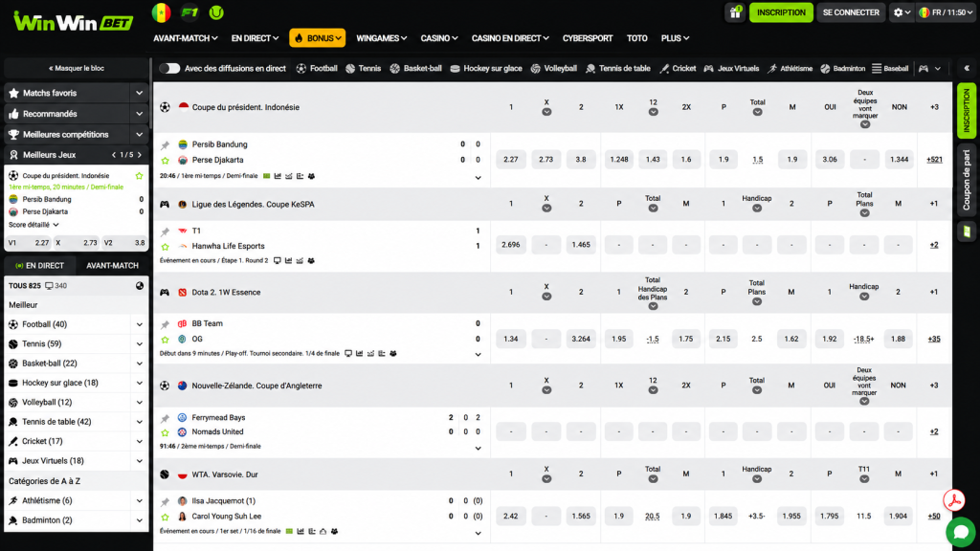Pin the Ilsa Jacquemot match
This screenshot has width=980, height=551.
pos(165,501)
